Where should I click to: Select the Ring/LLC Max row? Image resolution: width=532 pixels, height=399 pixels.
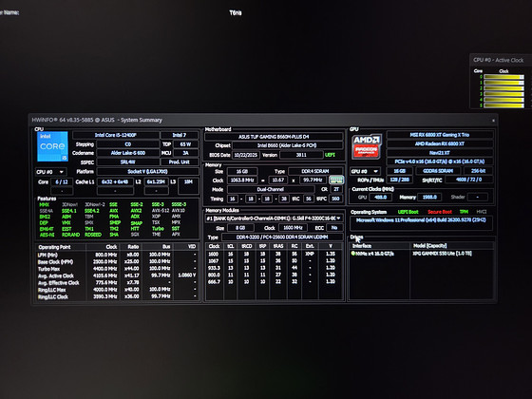point(117,290)
